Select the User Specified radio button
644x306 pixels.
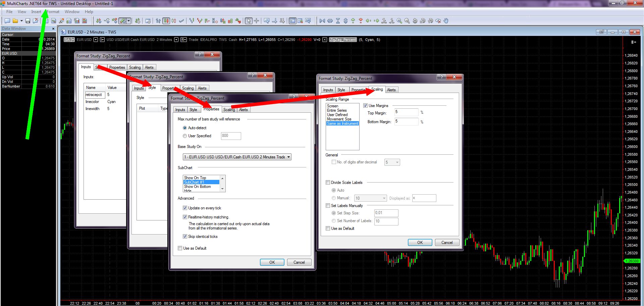pyautogui.click(x=185, y=136)
